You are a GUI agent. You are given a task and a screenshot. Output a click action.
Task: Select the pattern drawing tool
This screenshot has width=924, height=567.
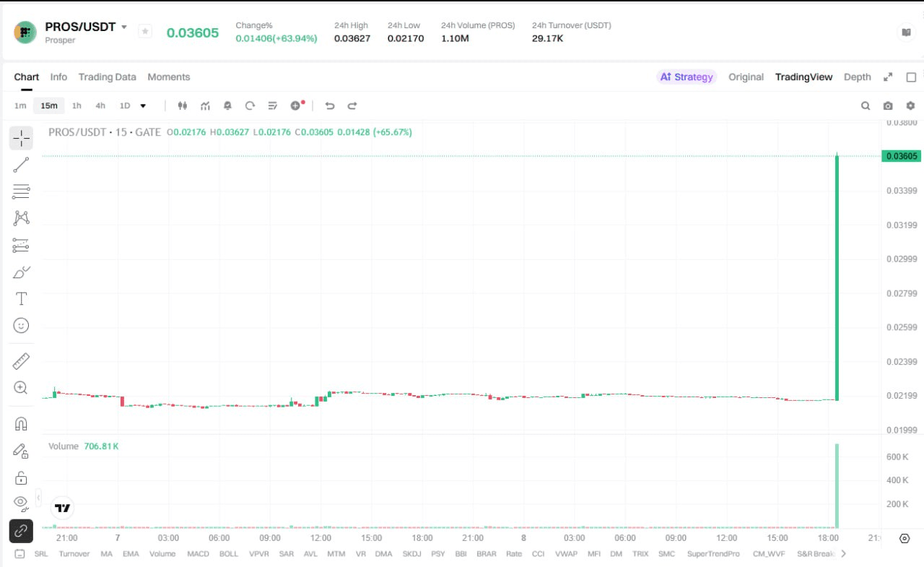[x=21, y=218]
